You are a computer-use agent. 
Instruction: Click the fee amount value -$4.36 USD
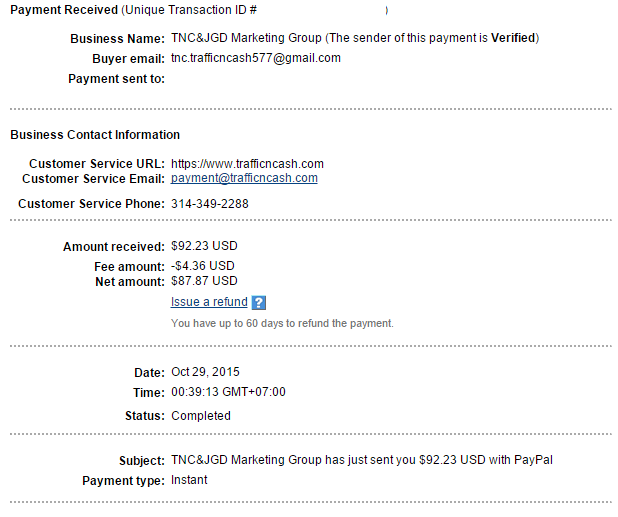(x=203, y=266)
